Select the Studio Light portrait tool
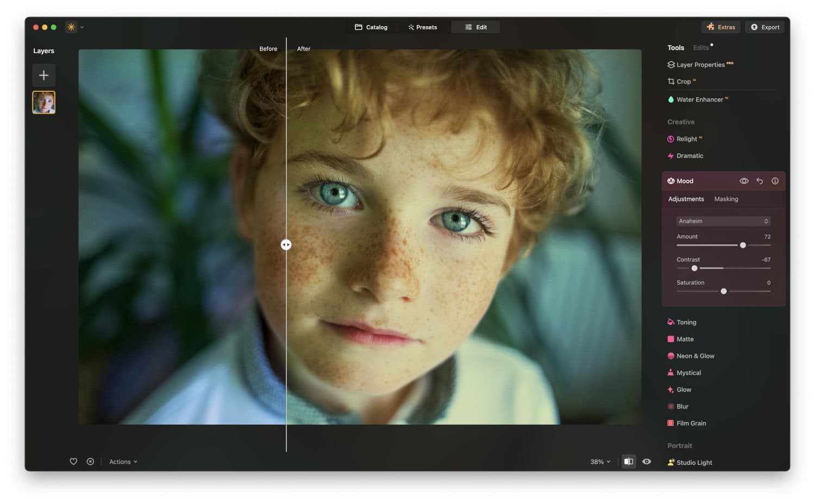 coord(694,462)
